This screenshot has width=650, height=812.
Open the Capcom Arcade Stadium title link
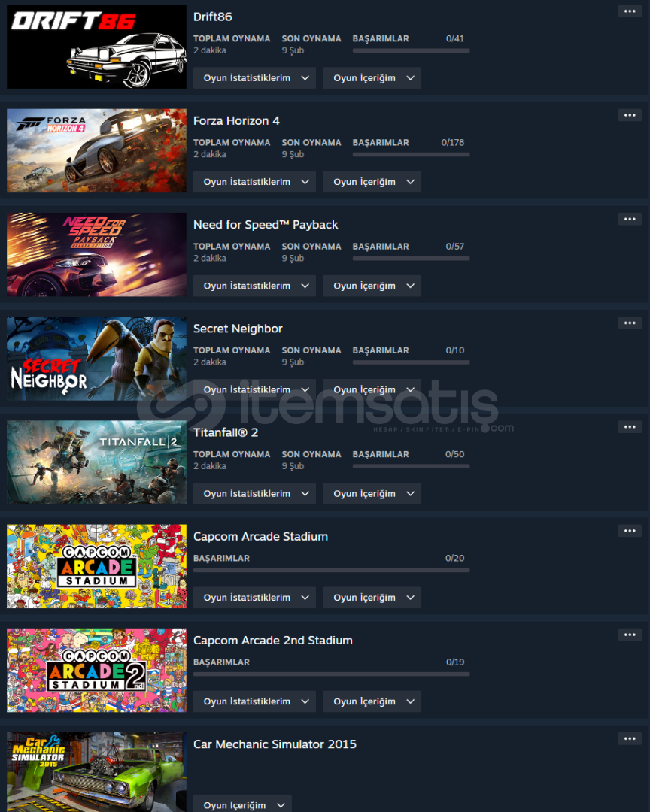261,537
